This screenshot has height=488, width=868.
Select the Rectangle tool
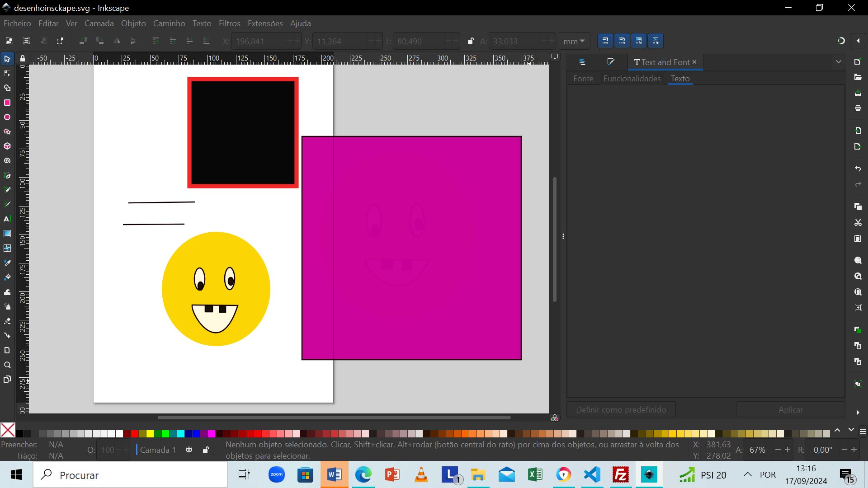click(x=7, y=103)
